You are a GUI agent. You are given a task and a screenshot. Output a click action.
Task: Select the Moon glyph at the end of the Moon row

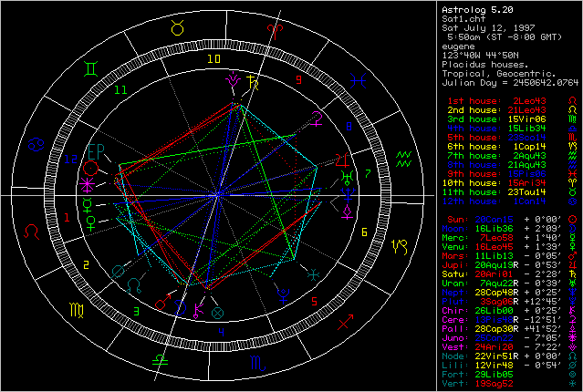573,229
